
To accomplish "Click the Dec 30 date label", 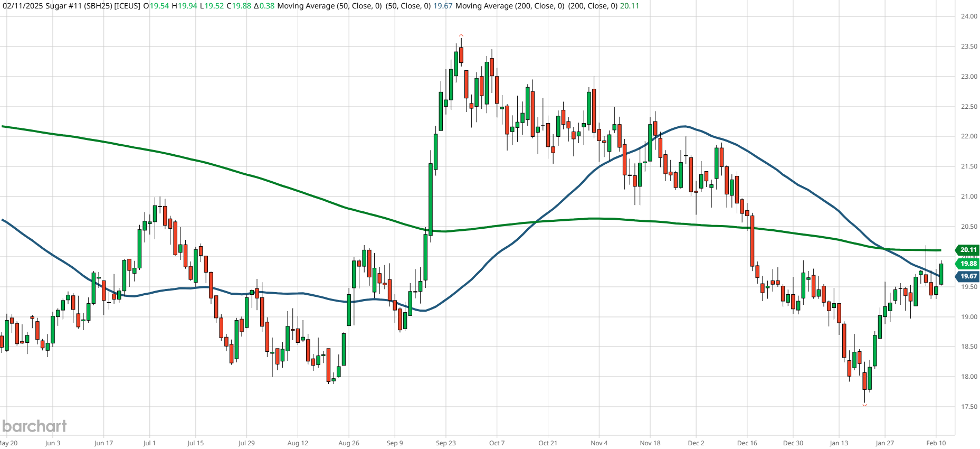I will pyautogui.click(x=793, y=443).
